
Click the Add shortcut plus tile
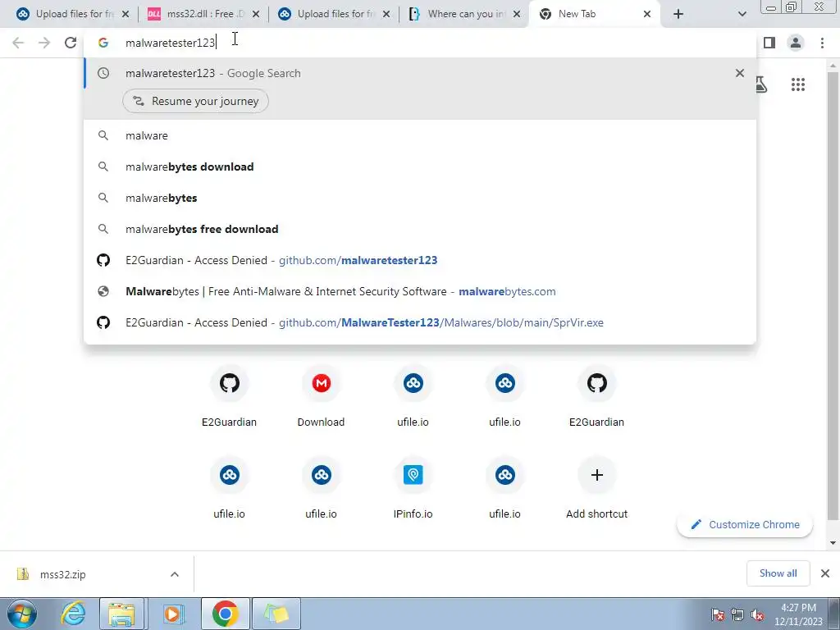pos(597,489)
